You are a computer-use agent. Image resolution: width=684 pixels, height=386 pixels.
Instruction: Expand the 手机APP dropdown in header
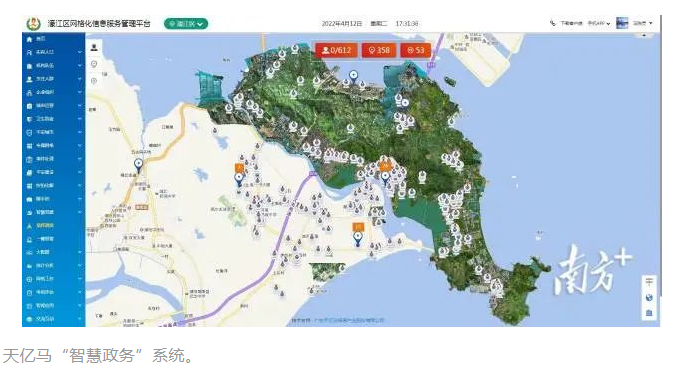[598, 23]
